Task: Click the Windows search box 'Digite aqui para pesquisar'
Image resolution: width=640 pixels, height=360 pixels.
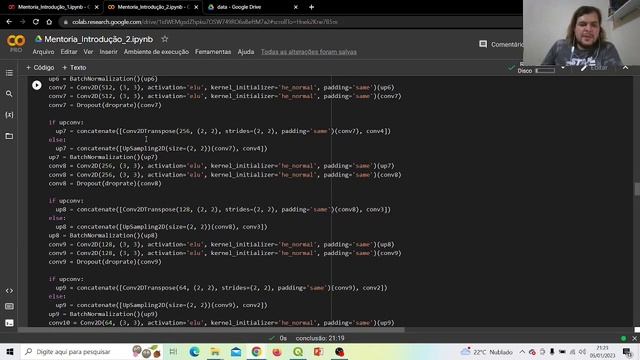Action: click(92, 351)
